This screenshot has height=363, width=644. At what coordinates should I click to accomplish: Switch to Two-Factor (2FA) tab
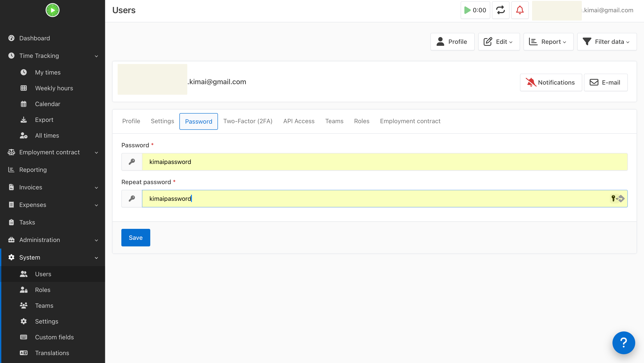[248, 121]
